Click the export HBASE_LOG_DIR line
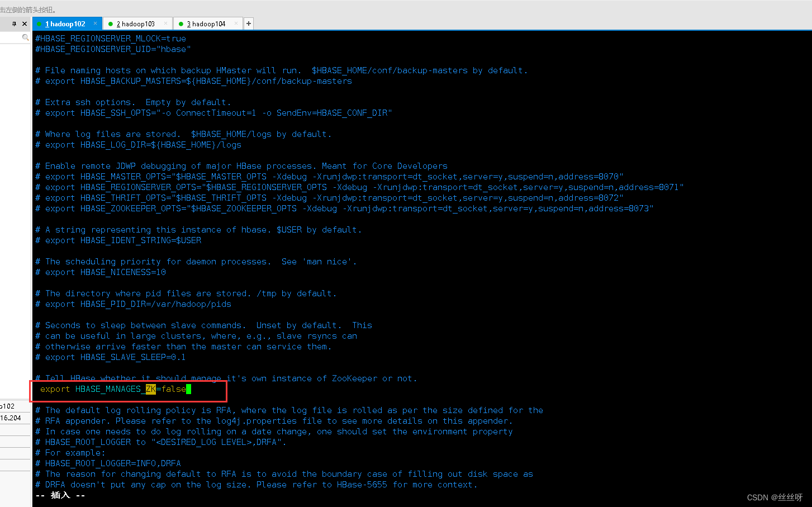The width and height of the screenshot is (812, 507). coord(138,145)
